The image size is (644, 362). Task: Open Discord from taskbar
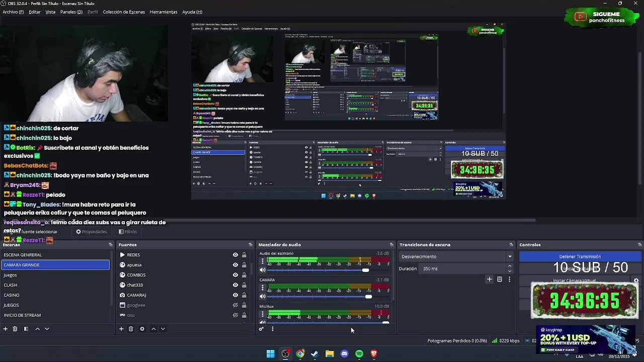tap(344, 354)
